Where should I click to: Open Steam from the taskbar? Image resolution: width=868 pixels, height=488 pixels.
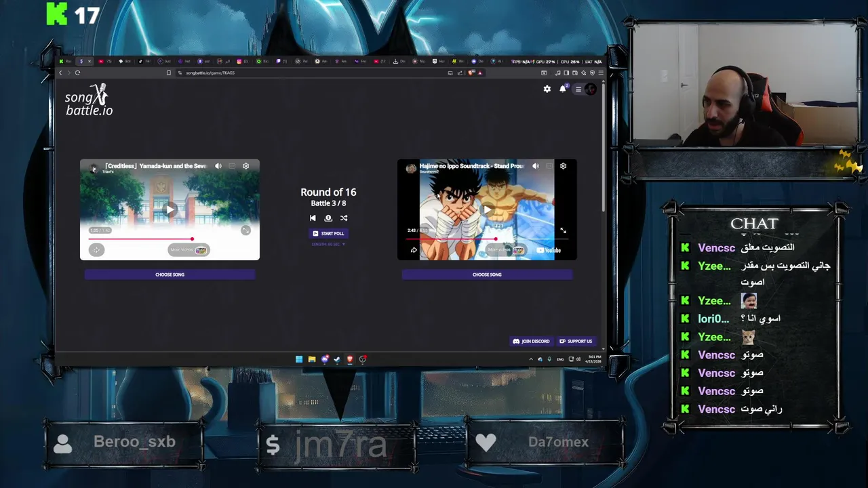pos(337,359)
